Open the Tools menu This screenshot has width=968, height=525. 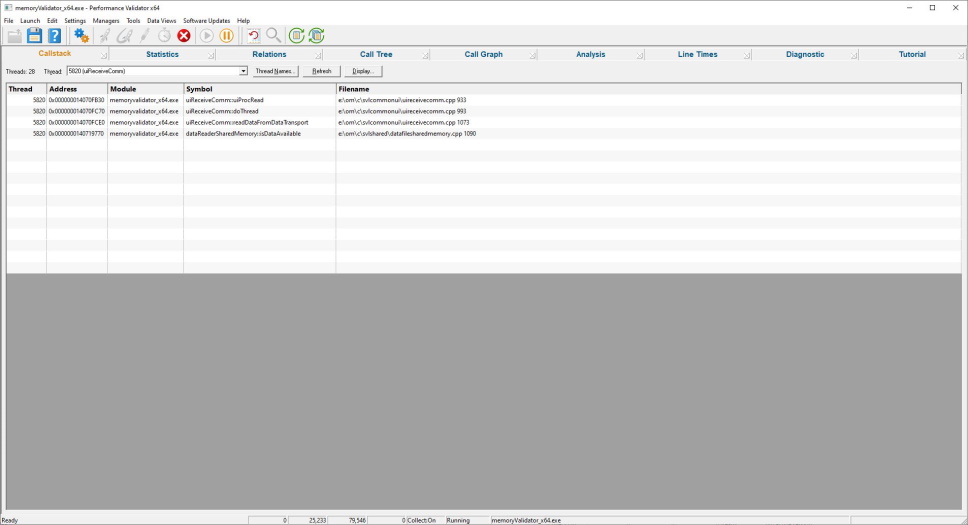133,20
